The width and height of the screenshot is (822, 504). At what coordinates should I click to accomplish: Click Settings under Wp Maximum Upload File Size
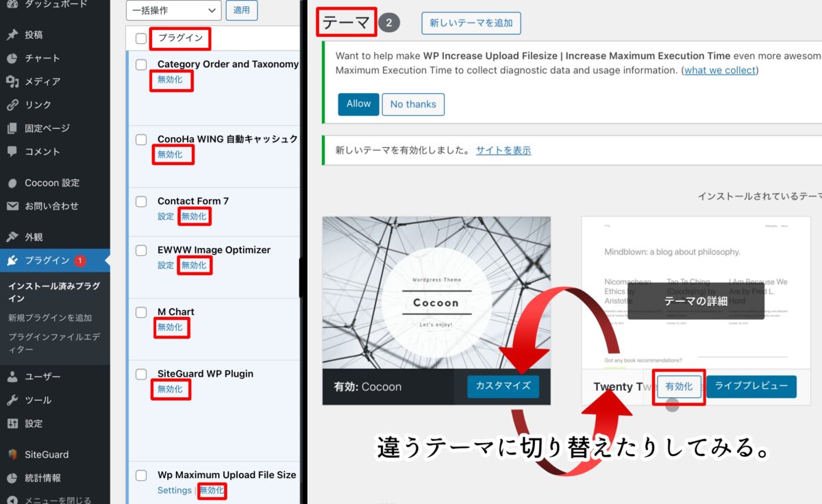pyautogui.click(x=175, y=490)
